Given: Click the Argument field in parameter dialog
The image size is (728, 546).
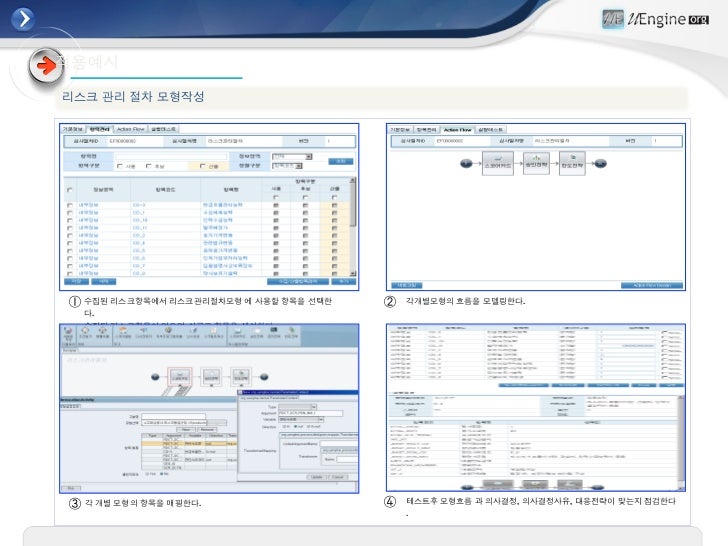Looking at the screenshot, I should (310, 413).
